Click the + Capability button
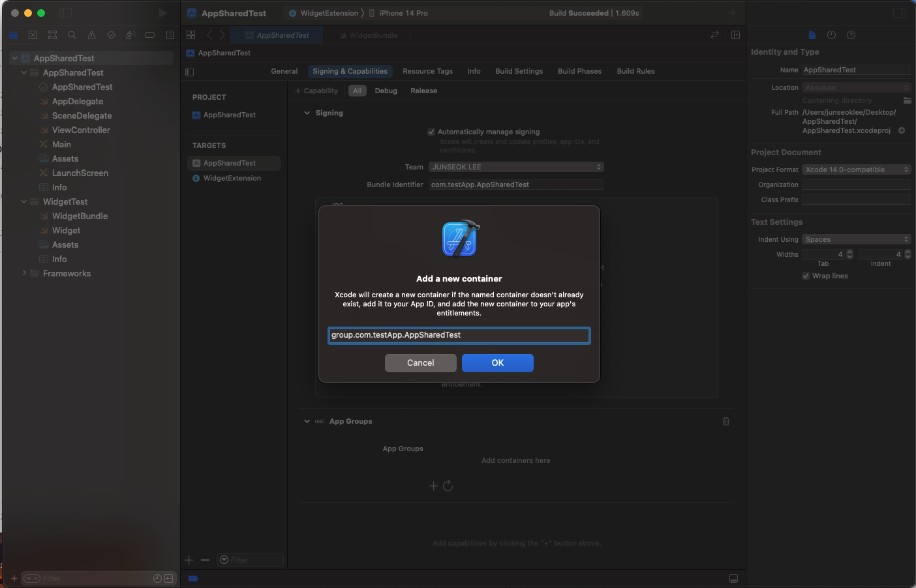Screen dimensions: 916x588 [316, 91]
